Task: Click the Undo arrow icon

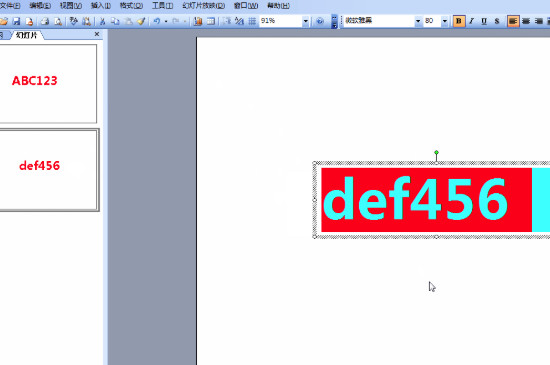Action: click(x=156, y=21)
